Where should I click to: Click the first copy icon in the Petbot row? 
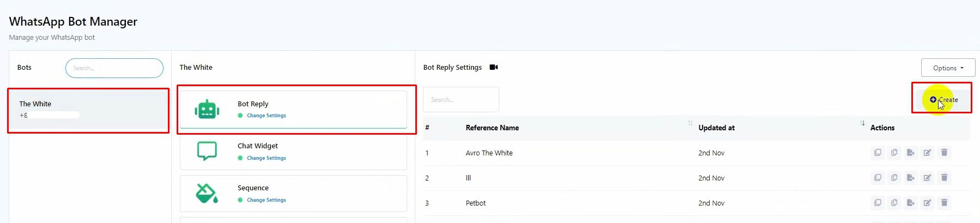coord(878,203)
